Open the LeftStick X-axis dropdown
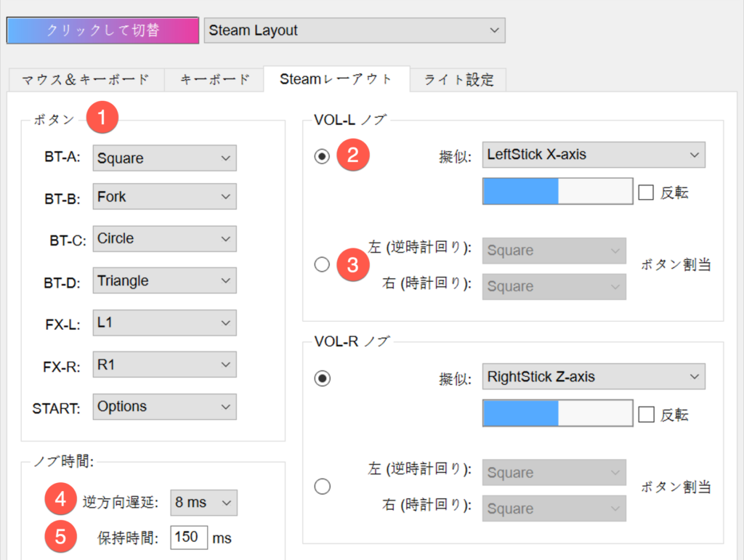This screenshot has width=744, height=560. point(594,155)
